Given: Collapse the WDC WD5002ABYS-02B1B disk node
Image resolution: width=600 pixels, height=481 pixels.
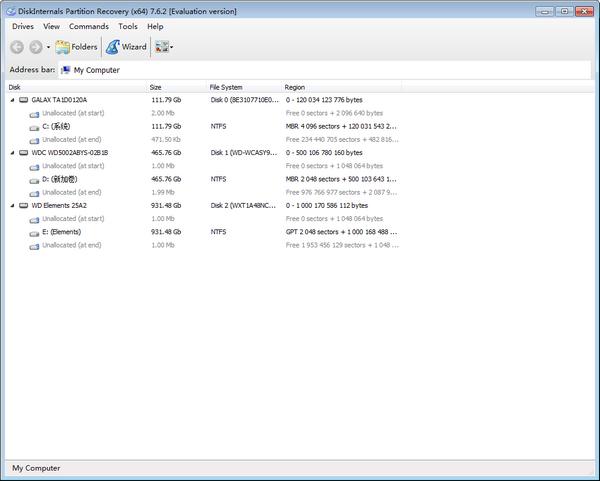Looking at the screenshot, I should point(12,153).
